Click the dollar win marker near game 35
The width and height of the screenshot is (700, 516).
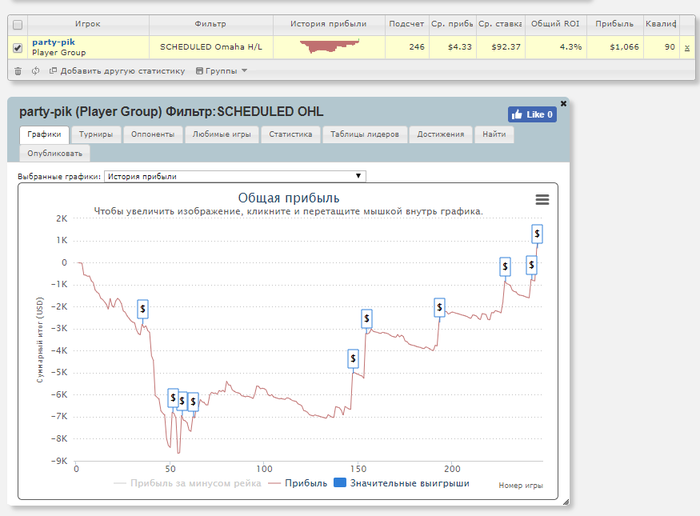[x=142, y=308]
